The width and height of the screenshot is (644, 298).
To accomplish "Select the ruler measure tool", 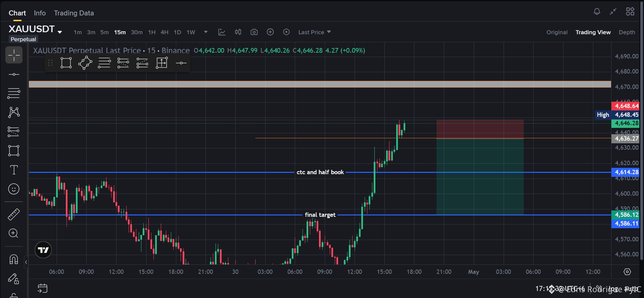I will pos(14,214).
